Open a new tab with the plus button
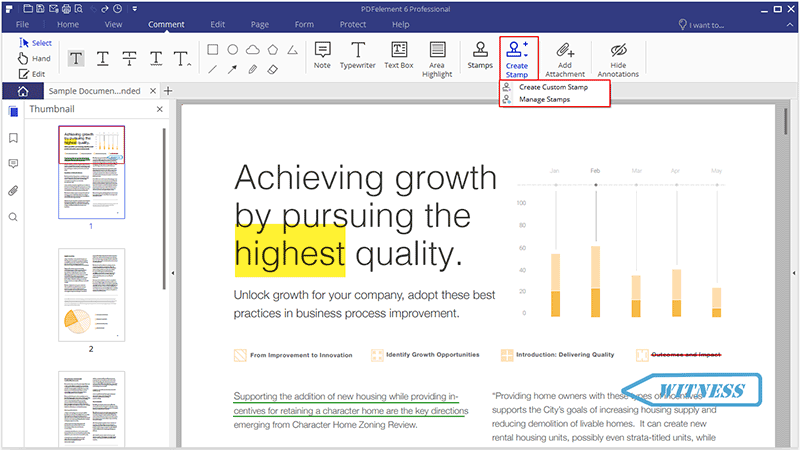The image size is (800, 450). coord(168,91)
